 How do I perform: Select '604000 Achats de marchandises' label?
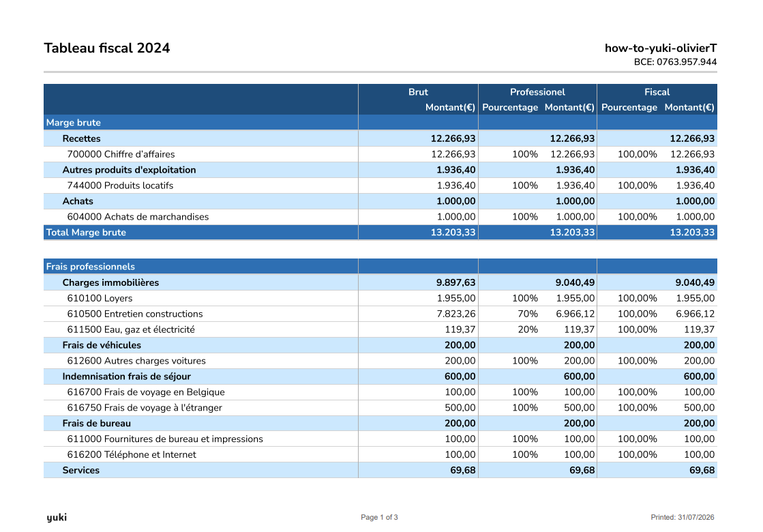coord(138,217)
